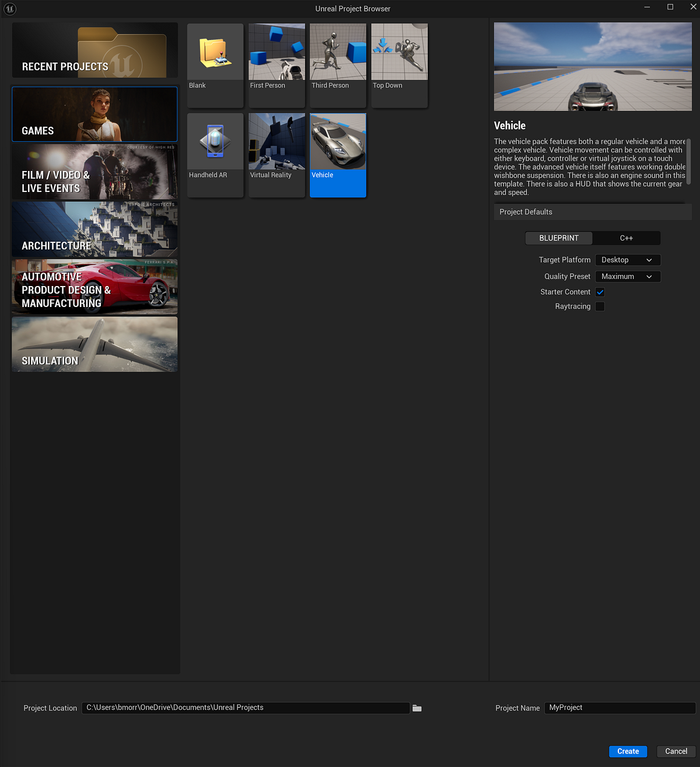Open the Games category
The width and height of the screenshot is (700, 767).
tap(94, 114)
